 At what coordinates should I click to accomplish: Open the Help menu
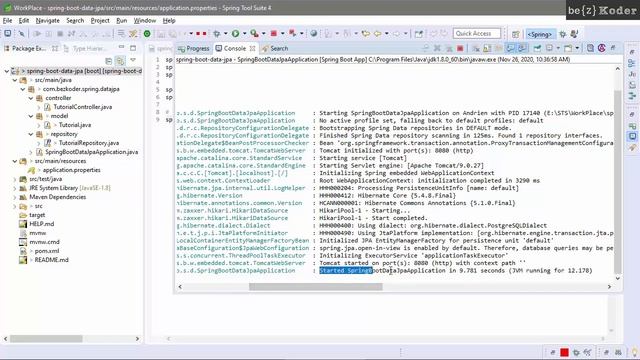point(169,20)
